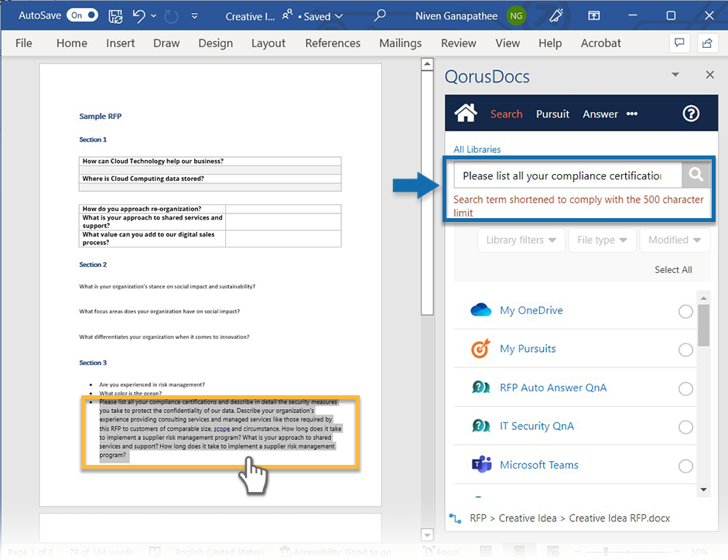Open the File type dropdown
Screen dimensions: 728x560
pyautogui.click(x=602, y=240)
